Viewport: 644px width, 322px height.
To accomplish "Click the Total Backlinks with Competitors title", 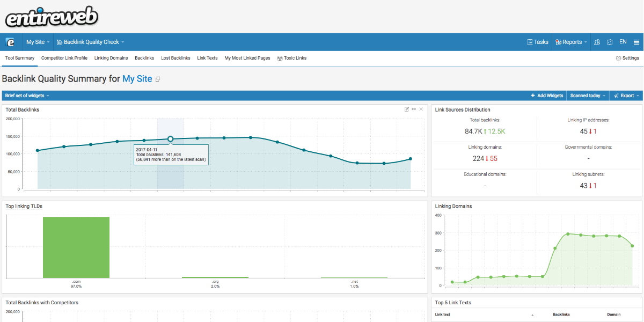I will [x=42, y=303].
